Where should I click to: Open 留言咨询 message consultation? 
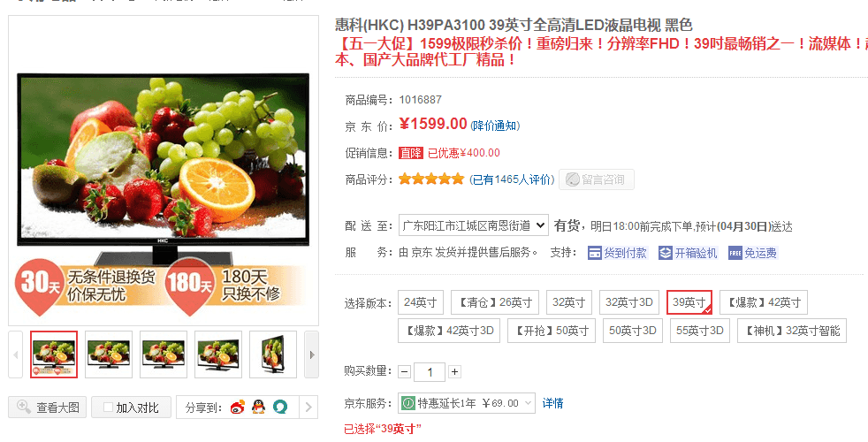(x=596, y=179)
